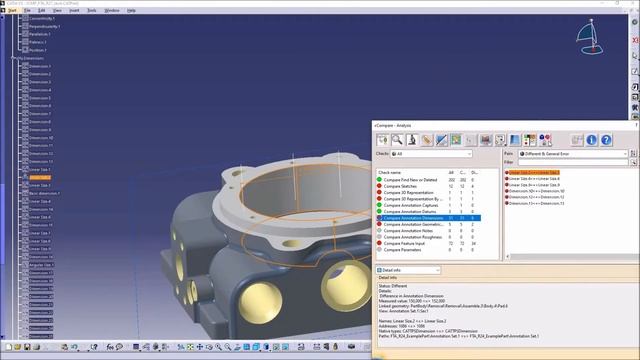The image size is (640, 360).
Task: Click the Open folder icon in bottom toolbar
Action: pos(18,347)
